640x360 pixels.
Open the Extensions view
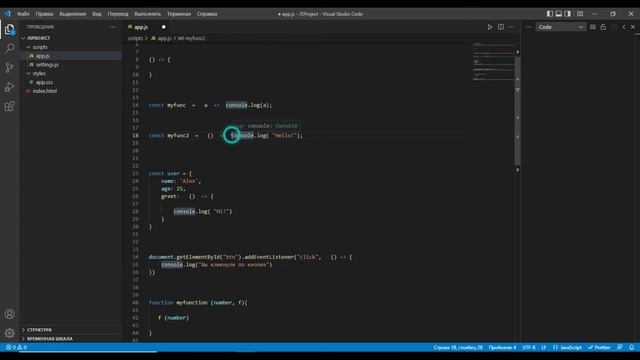(9, 106)
